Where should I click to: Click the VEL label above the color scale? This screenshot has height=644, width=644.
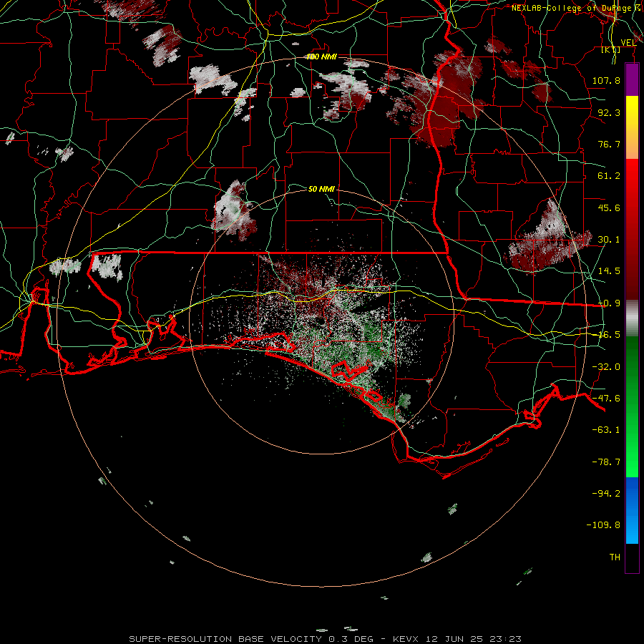pos(628,42)
